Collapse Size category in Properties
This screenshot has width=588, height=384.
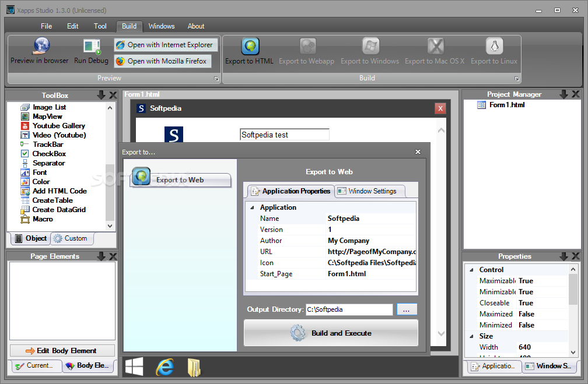click(x=471, y=336)
